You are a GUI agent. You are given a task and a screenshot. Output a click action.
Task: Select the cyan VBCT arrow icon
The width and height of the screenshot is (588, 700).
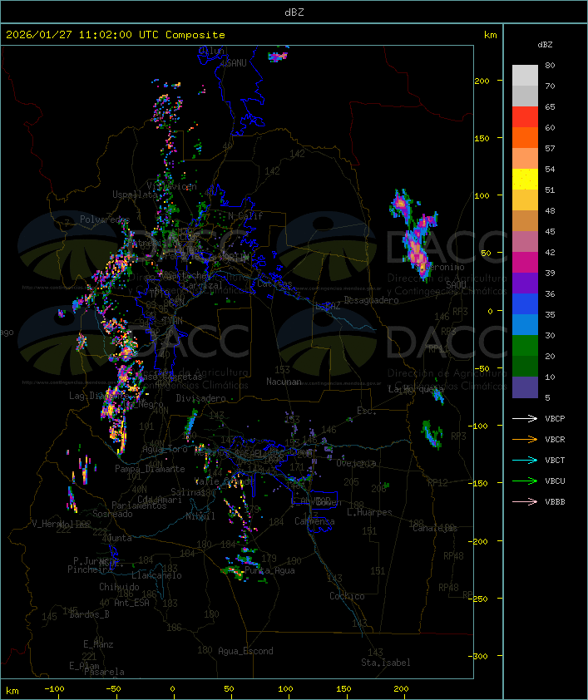[x=526, y=461]
